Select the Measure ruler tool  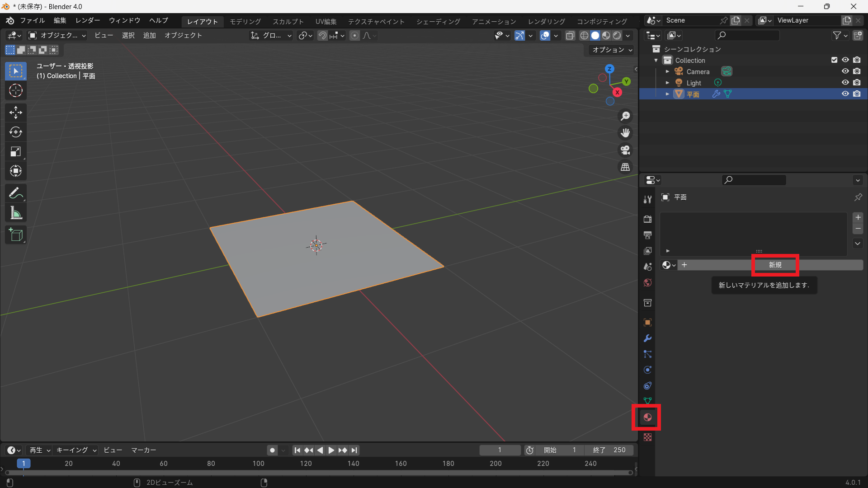[16, 213]
